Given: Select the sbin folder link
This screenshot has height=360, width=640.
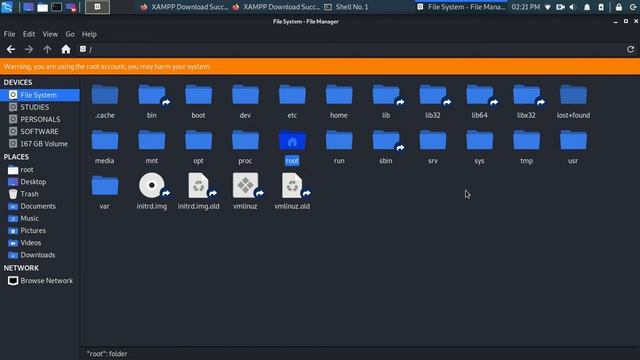Looking at the screenshot, I should tap(386, 140).
